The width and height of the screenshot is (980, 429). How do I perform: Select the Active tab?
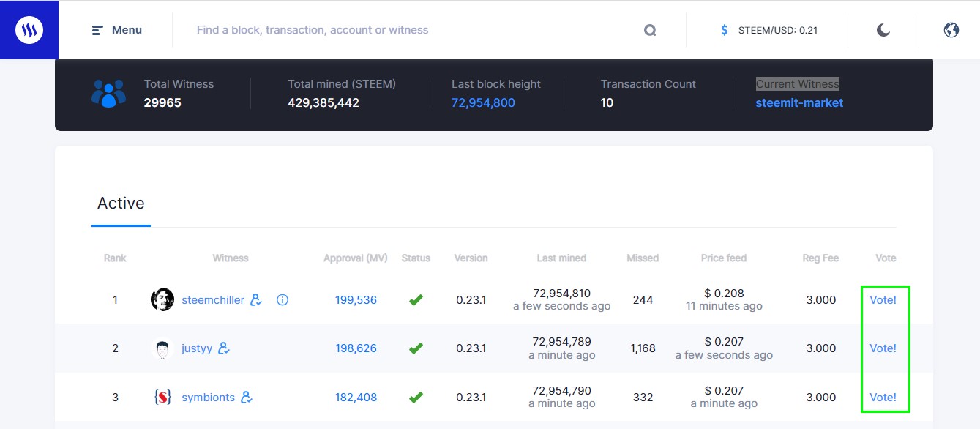point(121,204)
